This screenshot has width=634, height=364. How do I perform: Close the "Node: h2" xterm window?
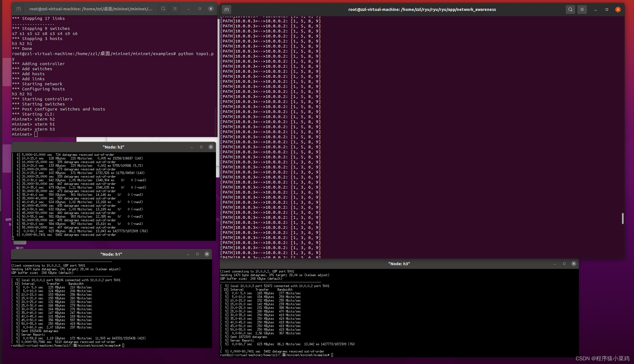pyautogui.click(x=211, y=147)
